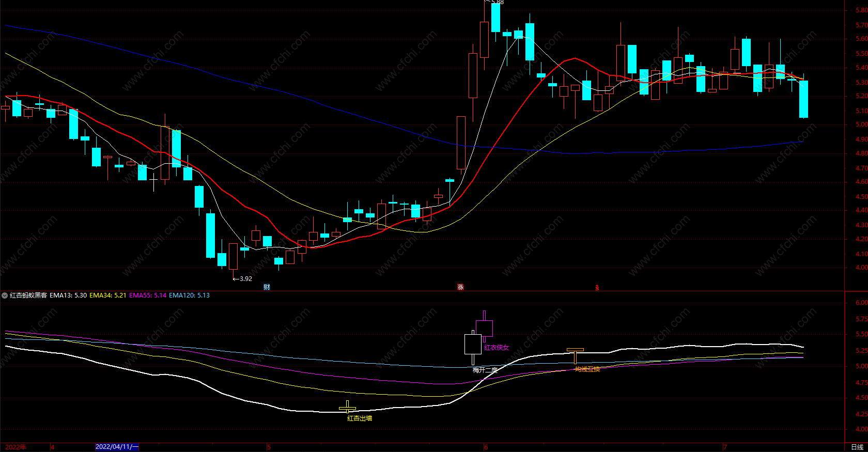Click the magenta 红衣侠女 candle marker
The width and height of the screenshot is (868, 452).
click(x=484, y=326)
